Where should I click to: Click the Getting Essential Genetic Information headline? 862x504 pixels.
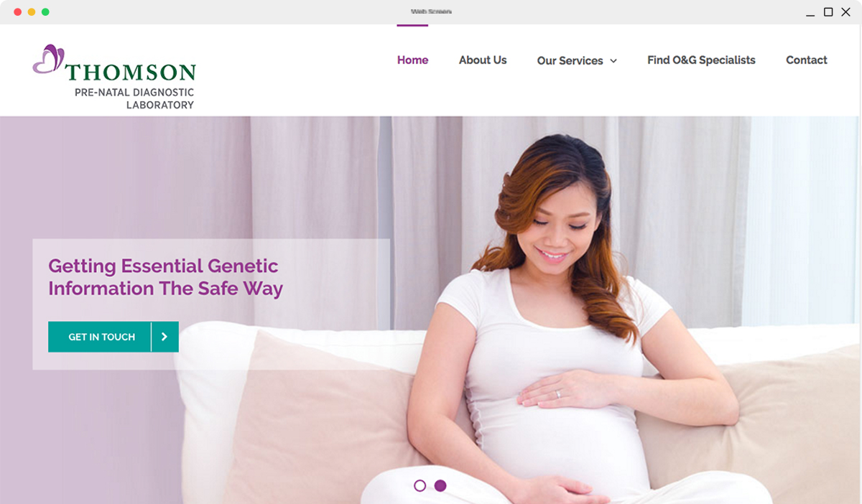pos(165,277)
